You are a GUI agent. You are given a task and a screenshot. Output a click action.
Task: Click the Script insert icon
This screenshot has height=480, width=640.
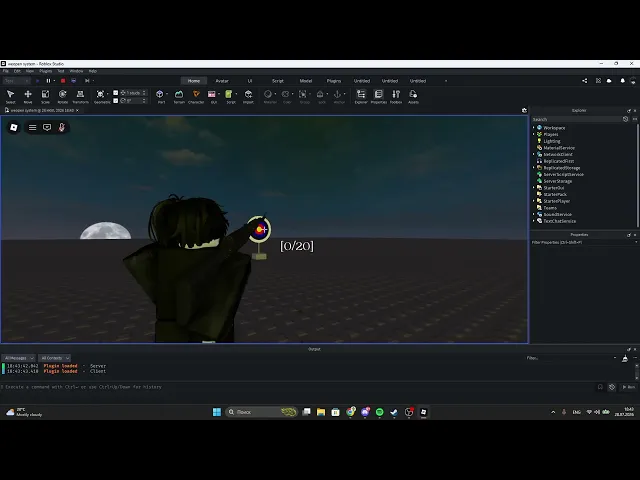coord(229,95)
